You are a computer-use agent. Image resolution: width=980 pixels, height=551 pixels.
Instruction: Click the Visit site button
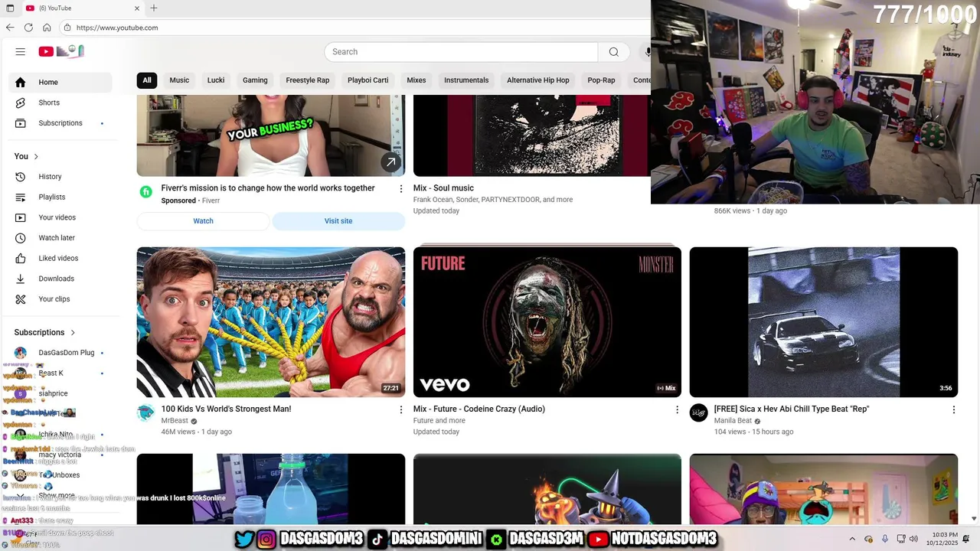pyautogui.click(x=338, y=221)
